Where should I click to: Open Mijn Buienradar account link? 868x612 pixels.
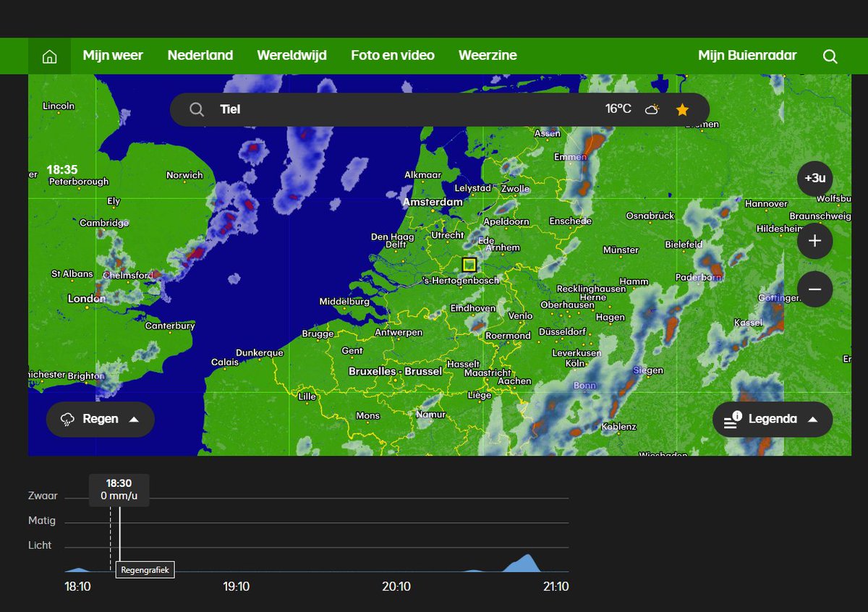(747, 56)
